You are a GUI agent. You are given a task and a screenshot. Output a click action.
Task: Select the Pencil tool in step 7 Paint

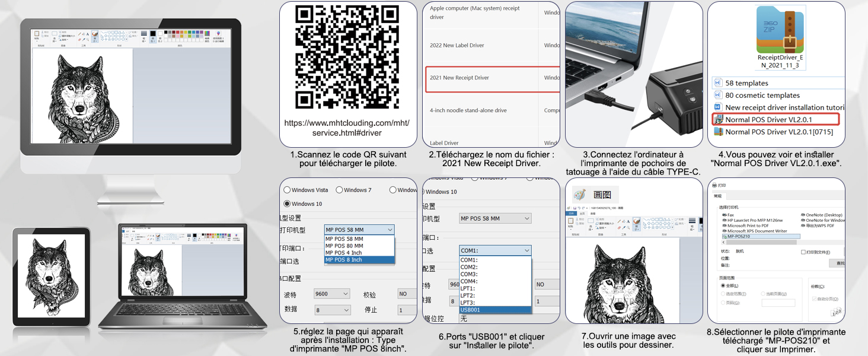tap(619, 221)
